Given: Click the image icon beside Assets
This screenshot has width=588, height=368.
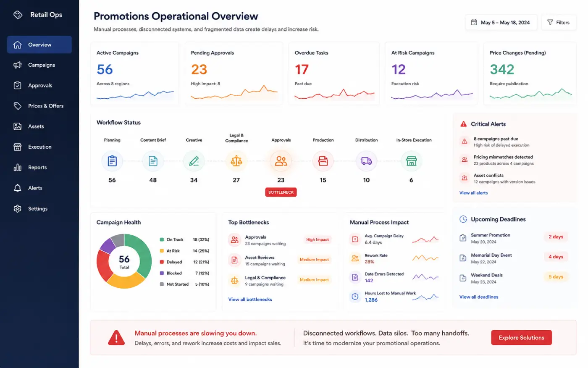Looking at the screenshot, I should (x=18, y=126).
